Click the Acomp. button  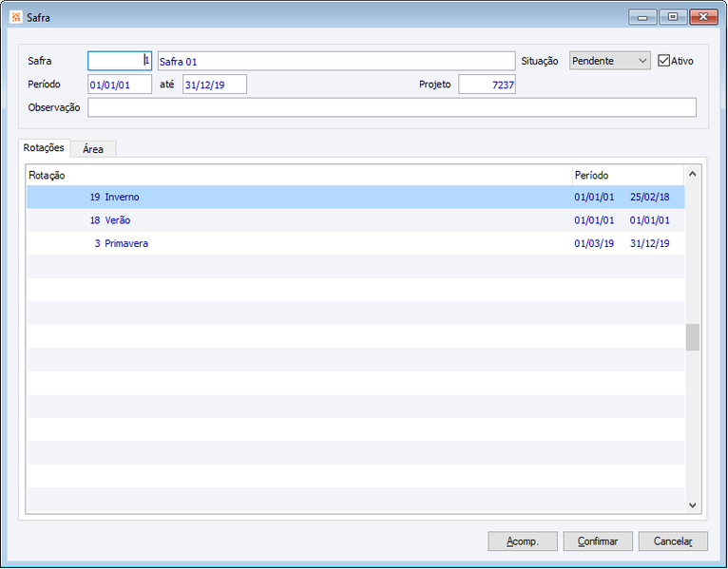click(523, 541)
